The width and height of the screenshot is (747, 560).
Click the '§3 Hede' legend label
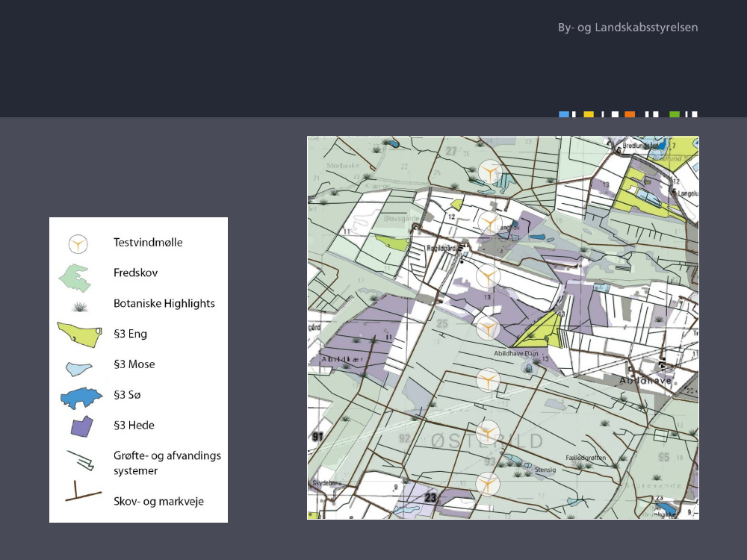pos(134,426)
